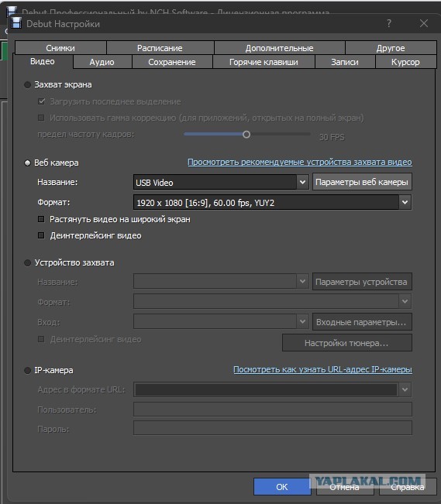Open the Курсор tab

click(405, 62)
